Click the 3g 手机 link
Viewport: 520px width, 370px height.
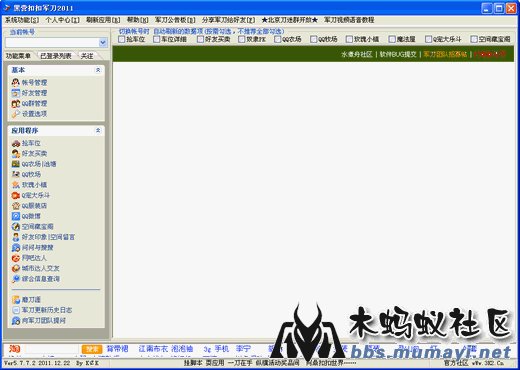point(216,349)
